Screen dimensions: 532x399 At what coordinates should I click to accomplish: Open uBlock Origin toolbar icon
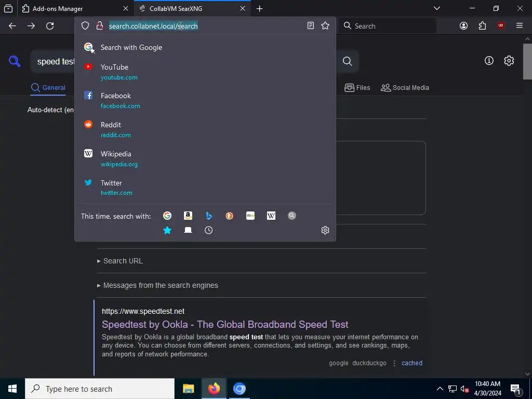pyautogui.click(x=501, y=26)
